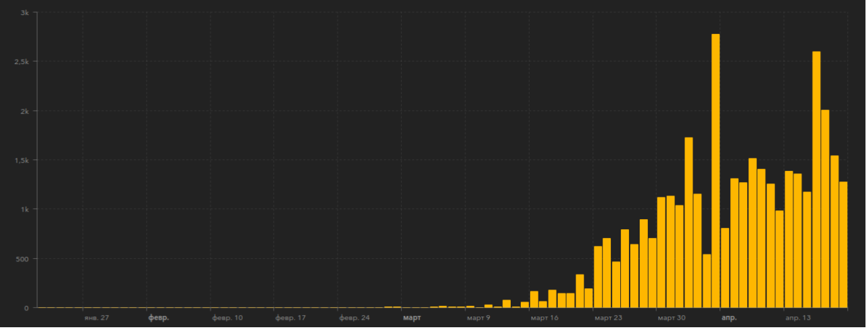Click the x-axis label 'янв. 27'
Viewport: 868px width, 331px height.
click(x=96, y=318)
